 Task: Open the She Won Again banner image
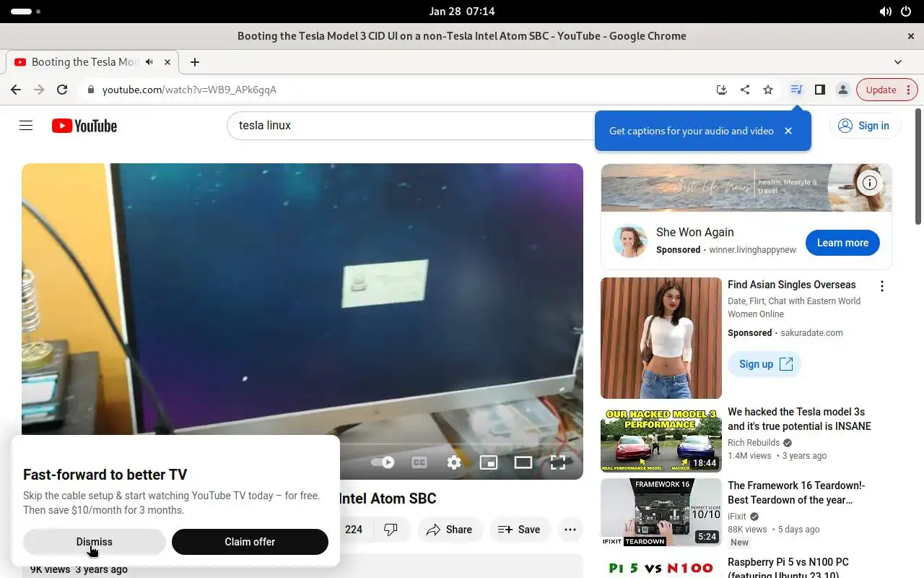tap(746, 187)
